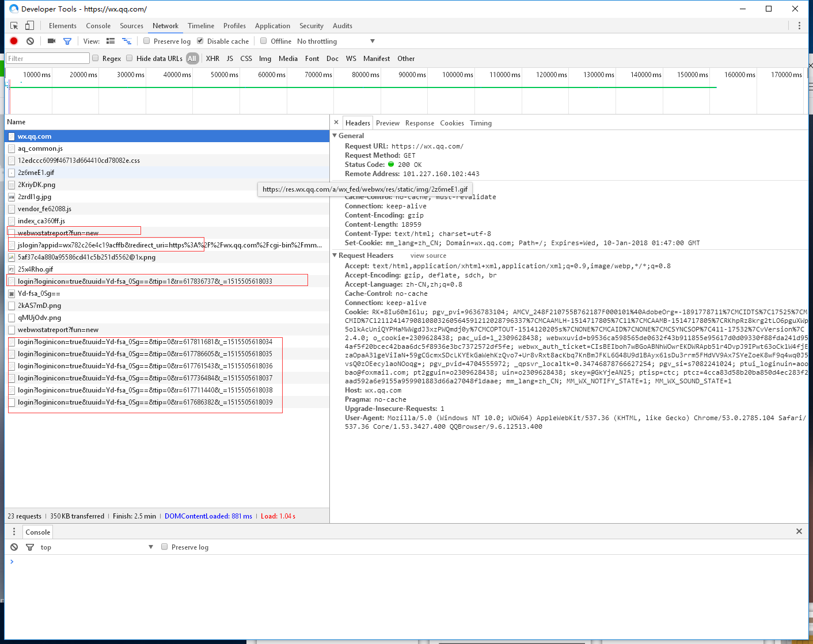Activate the inspect element picker icon
The width and height of the screenshot is (813, 644).
coord(14,26)
